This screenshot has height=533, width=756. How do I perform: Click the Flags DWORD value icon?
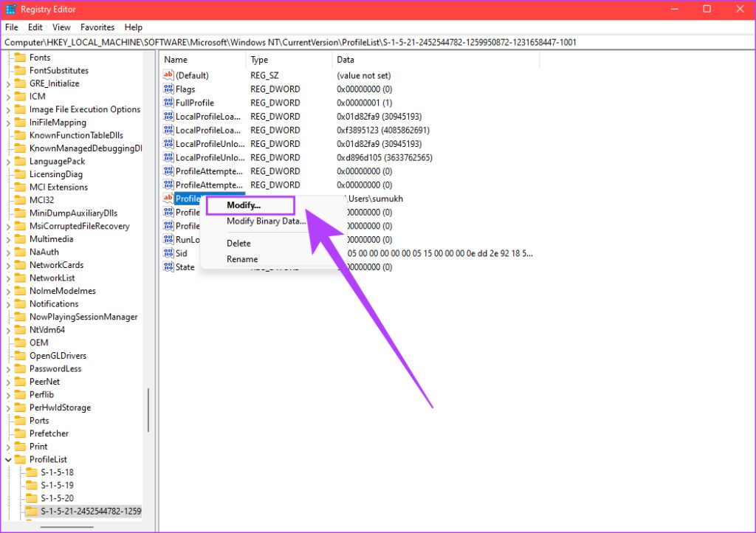click(x=168, y=89)
